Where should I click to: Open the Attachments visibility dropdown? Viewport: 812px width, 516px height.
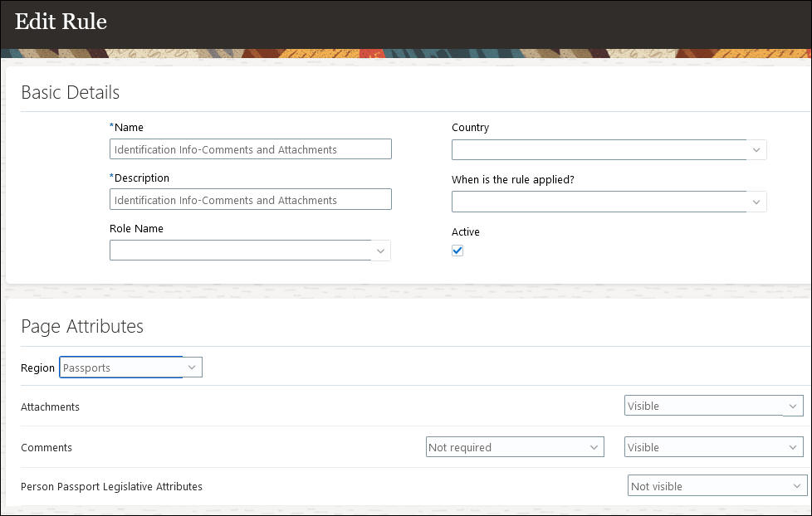[703, 406]
